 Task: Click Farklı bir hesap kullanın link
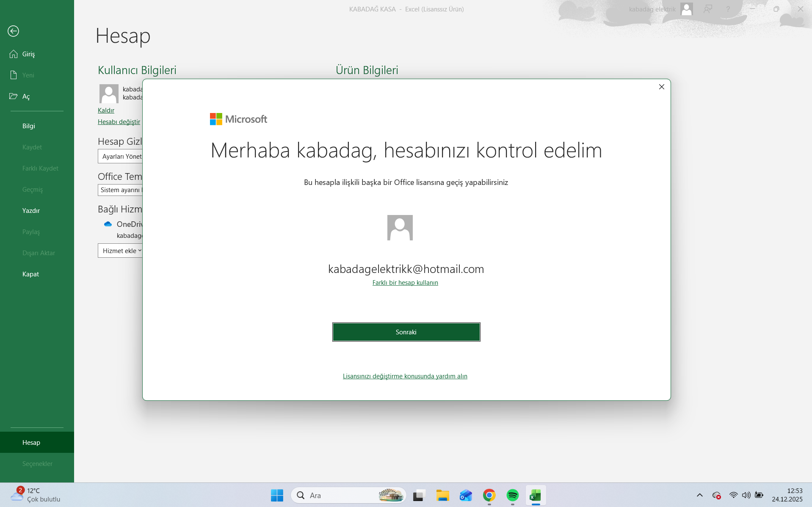pyautogui.click(x=405, y=283)
